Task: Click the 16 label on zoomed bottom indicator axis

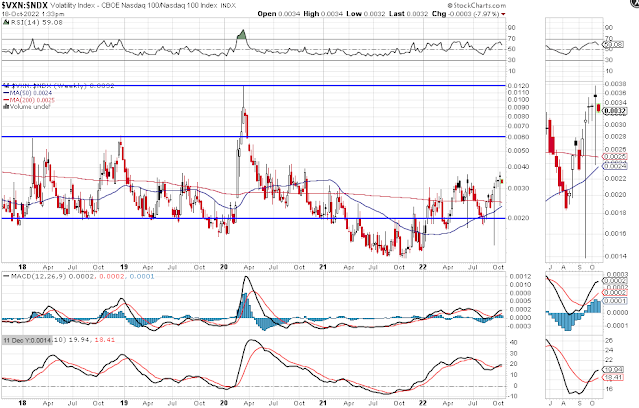Action: click(609, 389)
